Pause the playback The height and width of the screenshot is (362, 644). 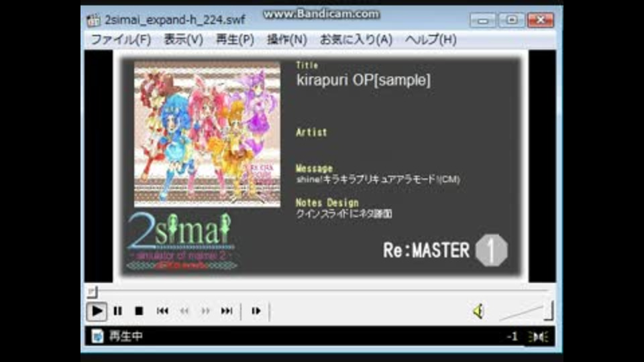tap(118, 311)
